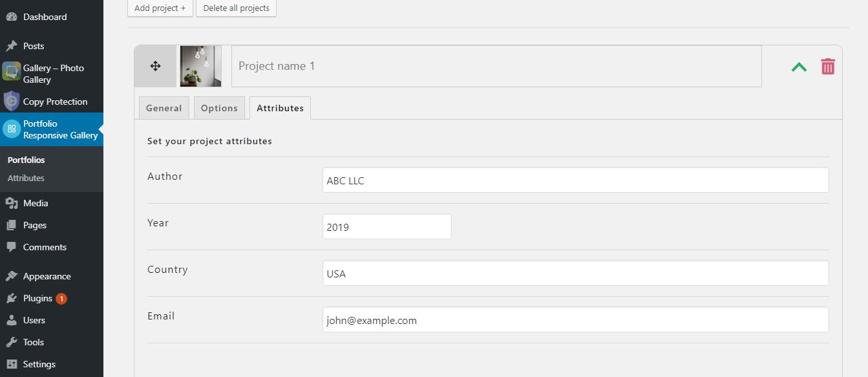Click the Add project + button
This screenshot has height=377, width=868.
pyautogui.click(x=160, y=8)
